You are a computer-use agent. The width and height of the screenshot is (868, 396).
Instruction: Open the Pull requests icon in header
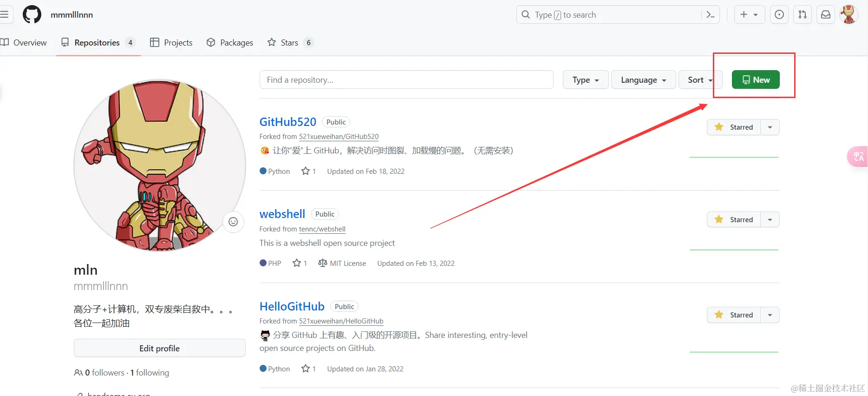click(803, 15)
